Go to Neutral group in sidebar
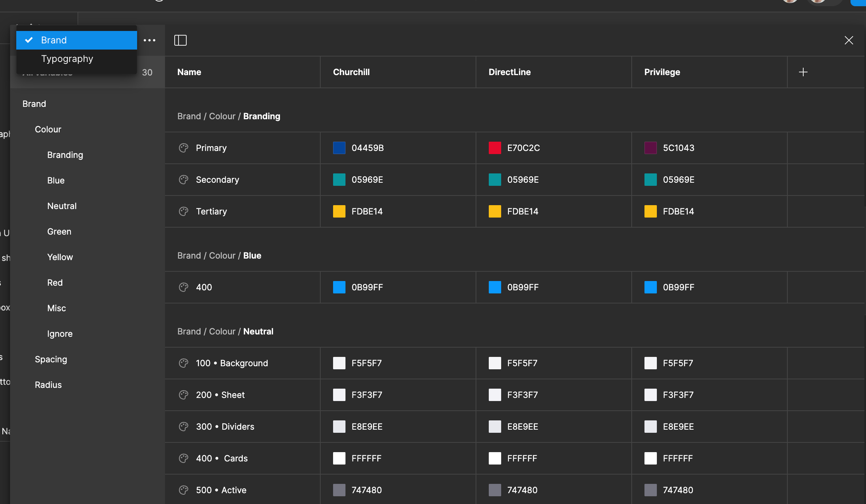Screen dimensions: 866x504 tap(62, 206)
